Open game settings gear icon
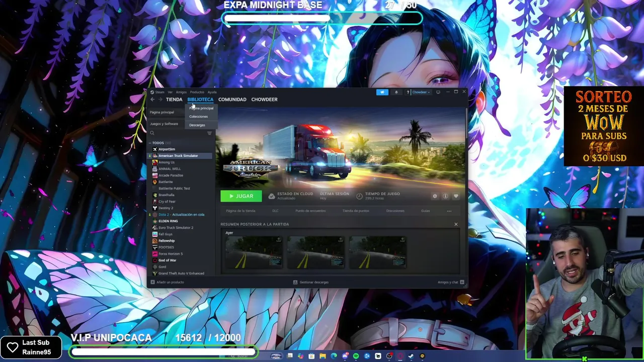This screenshot has height=362, width=644. pos(435,196)
